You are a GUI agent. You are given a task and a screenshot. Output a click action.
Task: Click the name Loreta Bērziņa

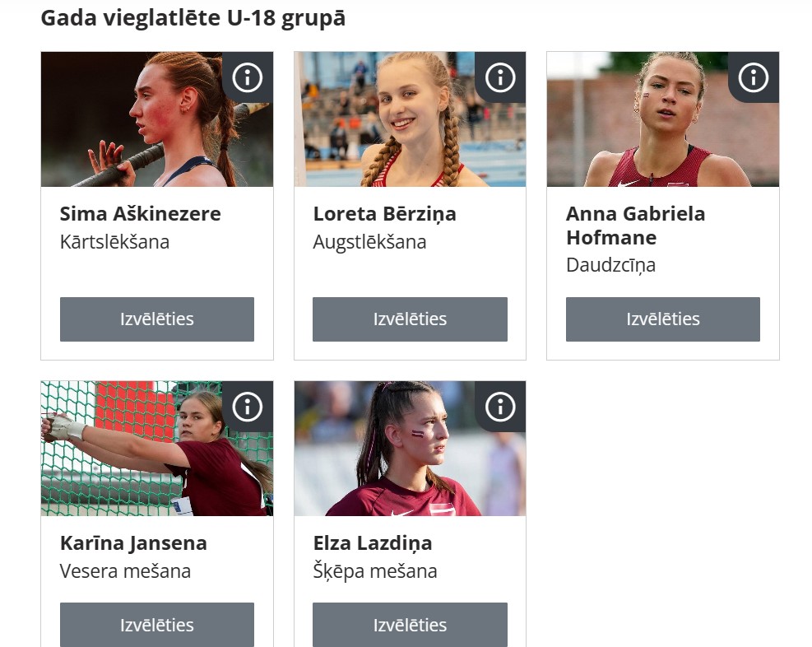[x=385, y=214]
